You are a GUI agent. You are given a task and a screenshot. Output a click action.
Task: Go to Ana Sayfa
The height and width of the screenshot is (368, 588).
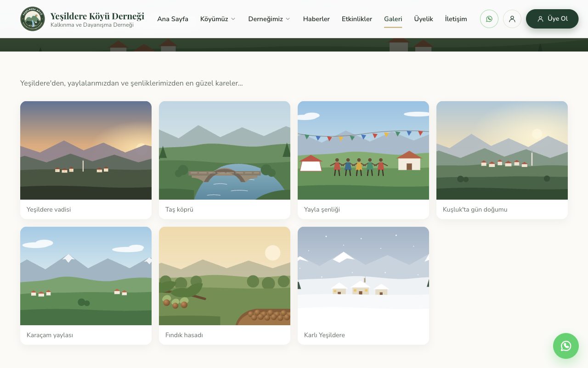point(173,19)
